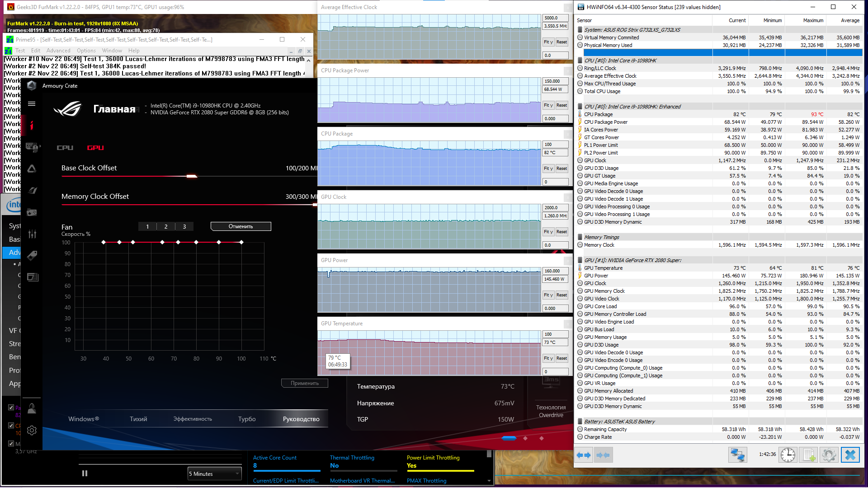868x488 pixels.
Task: Click the ROG logo in Armoury Crate header
Action: [x=68, y=109]
